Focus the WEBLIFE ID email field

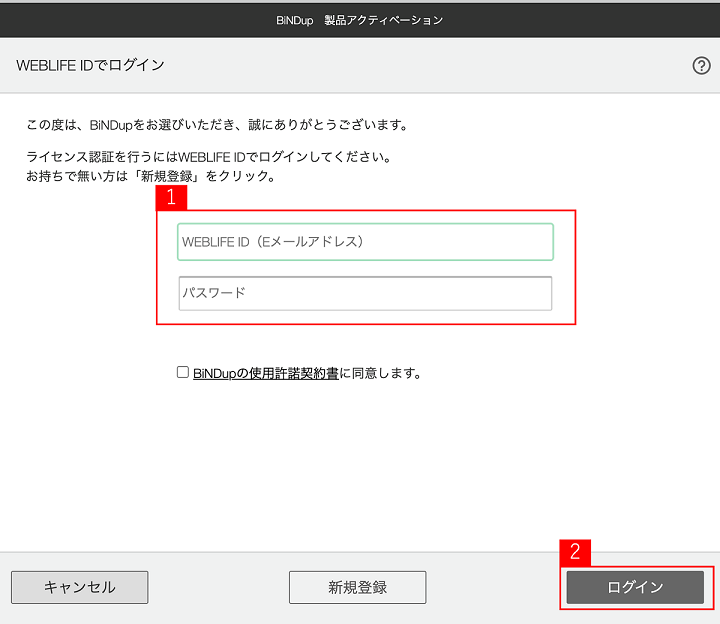coord(366,242)
